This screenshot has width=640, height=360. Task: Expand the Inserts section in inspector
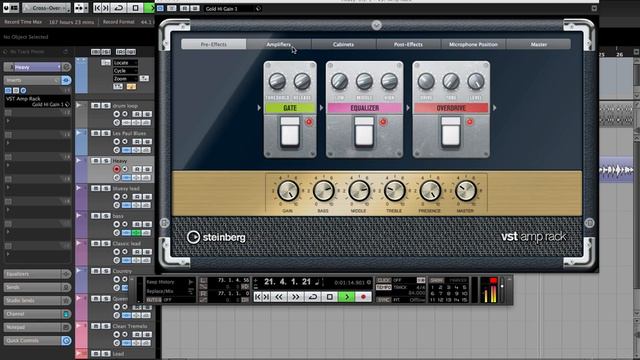(32, 80)
